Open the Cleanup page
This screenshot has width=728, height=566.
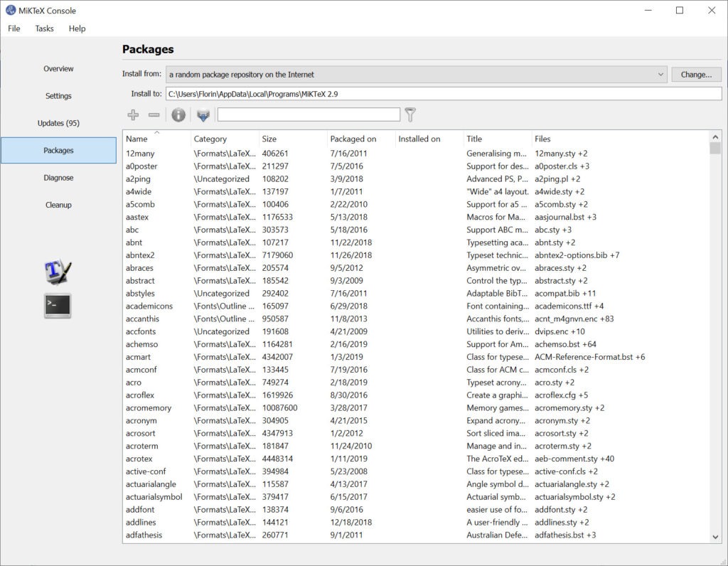coord(58,205)
